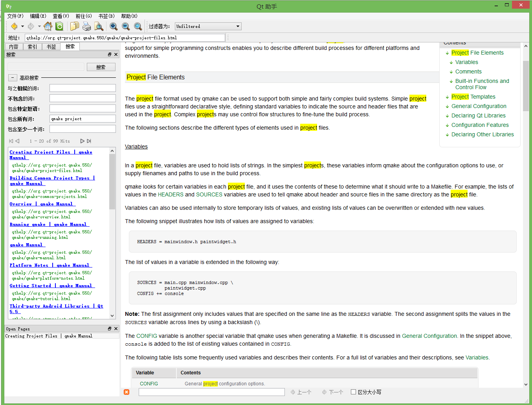Switch to the 内容 tab
The width and height of the screenshot is (532, 405).
[x=14, y=47]
